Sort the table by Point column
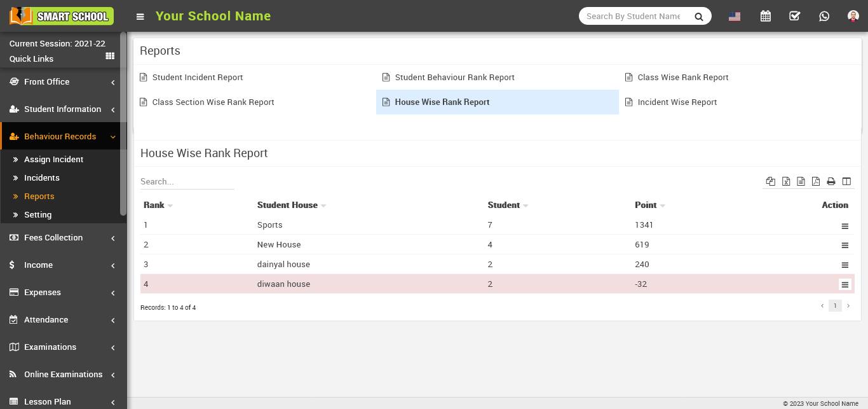868x409 pixels. [646, 205]
